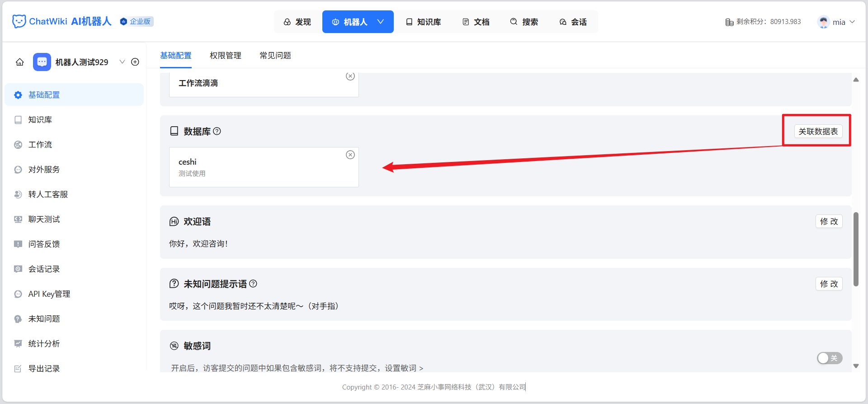Open 会话 in top navigation
Screen dimensions: 868x404
coord(573,22)
